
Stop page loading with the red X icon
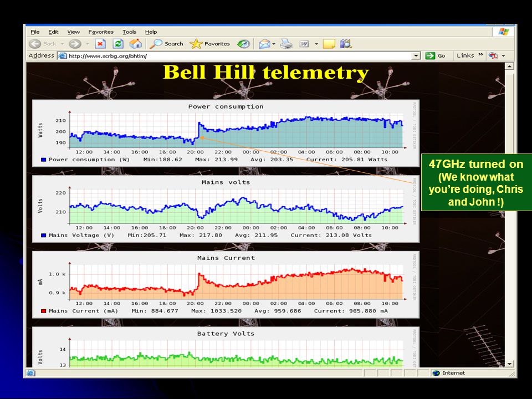pyautogui.click(x=100, y=44)
